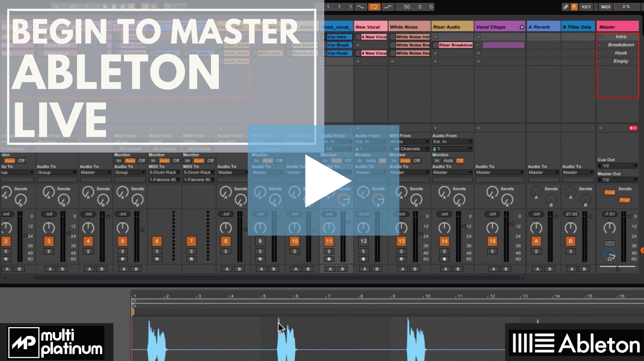Open the MIDI map mode
The height and width of the screenshot is (361, 644).
pyautogui.click(x=606, y=7)
